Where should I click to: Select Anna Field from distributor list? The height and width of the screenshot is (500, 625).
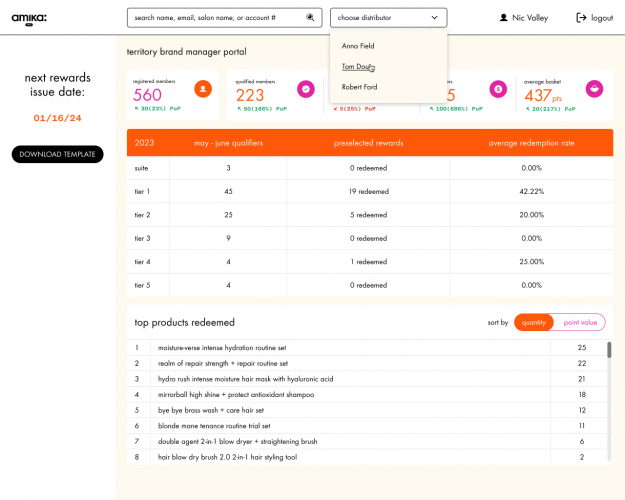point(358,46)
